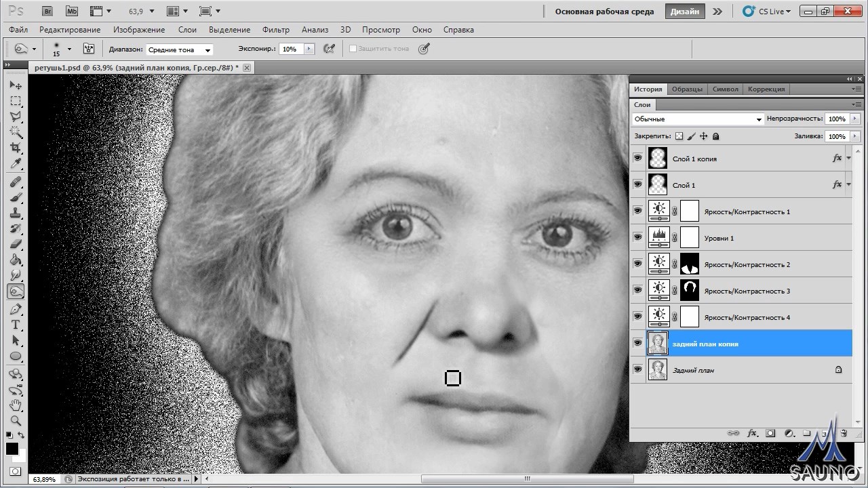868x488 pixels.
Task: Activate the Horizontal Type tool
Action: click(15, 325)
